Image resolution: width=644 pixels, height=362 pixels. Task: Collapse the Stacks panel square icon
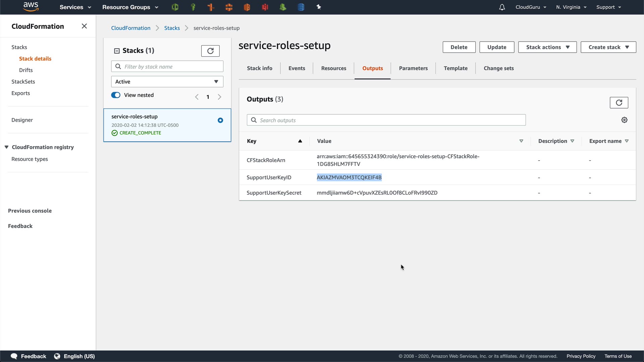[x=117, y=51]
